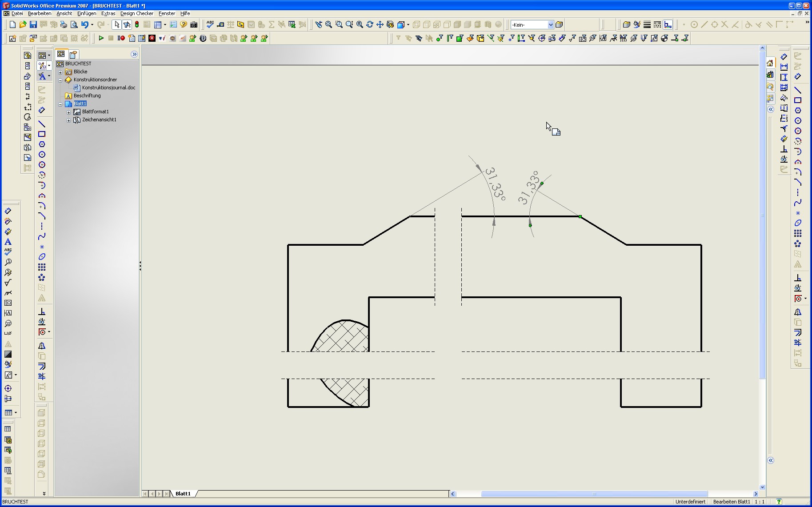
Task: Click the horizontal scrollbar thumb
Action: [594, 494]
